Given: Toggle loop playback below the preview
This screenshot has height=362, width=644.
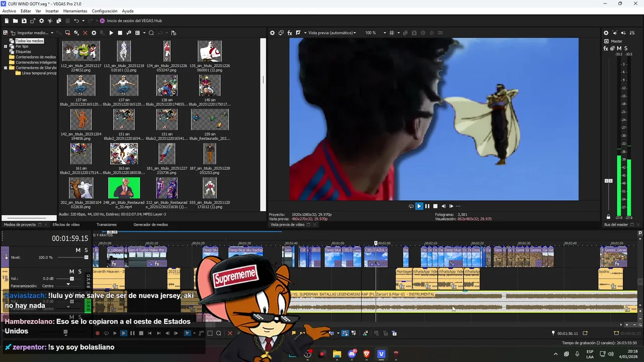Looking at the screenshot, I should 411,206.
